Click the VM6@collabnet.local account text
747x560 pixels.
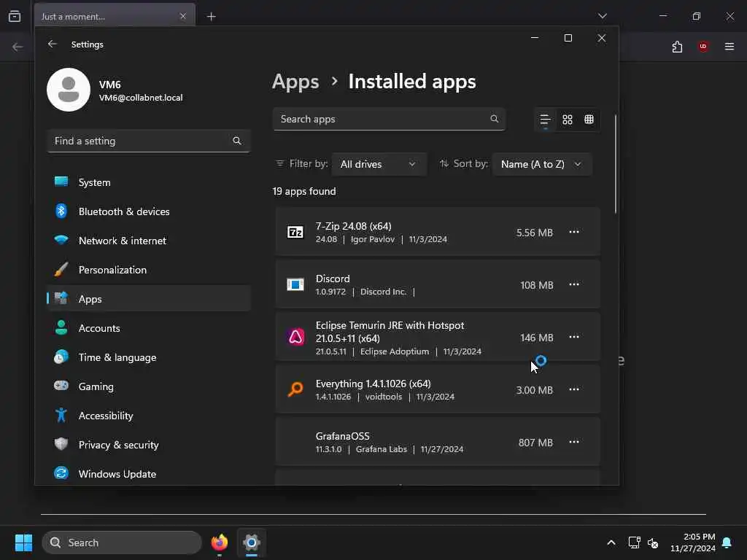tap(141, 98)
